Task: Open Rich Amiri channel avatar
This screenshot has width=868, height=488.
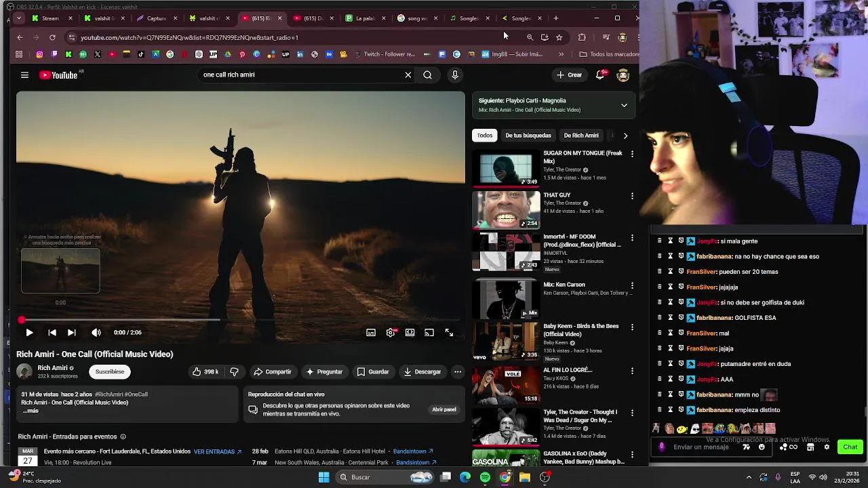Action: (24, 371)
